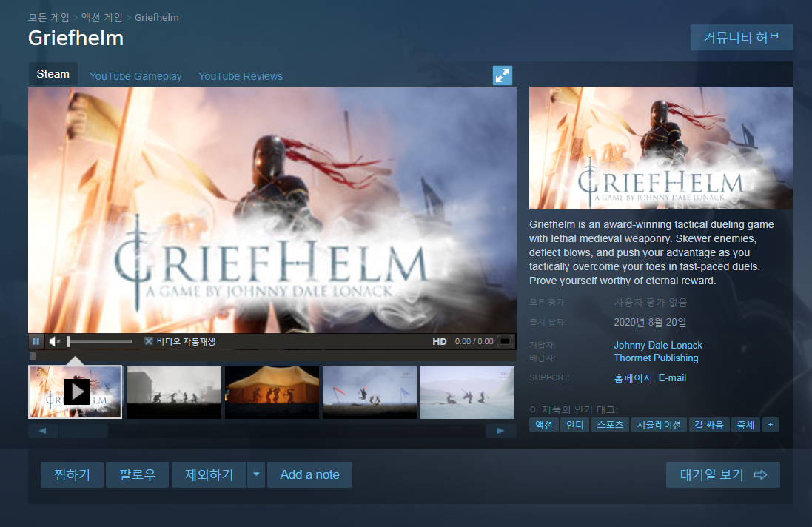Screen dimensions: 812x527
Task: Click the Griefhelm breadcrumb link
Action: click(156, 17)
